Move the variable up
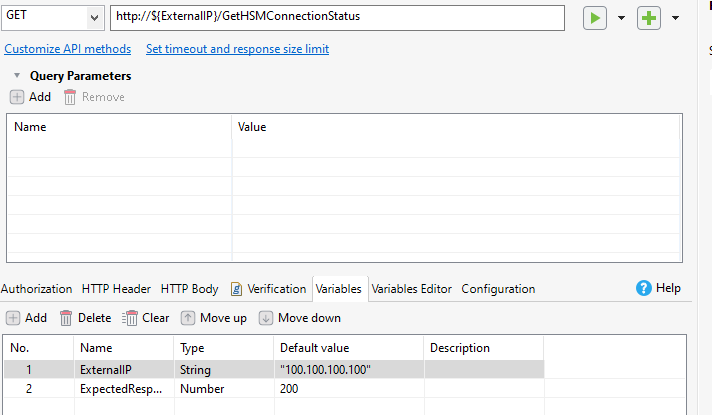This screenshot has width=712, height=415. 213,318
